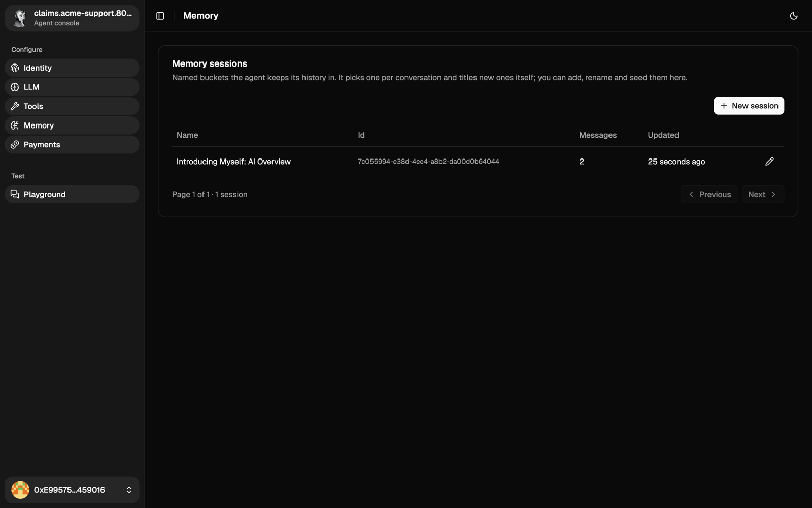Click the Id column header

[x=361, y=135]
